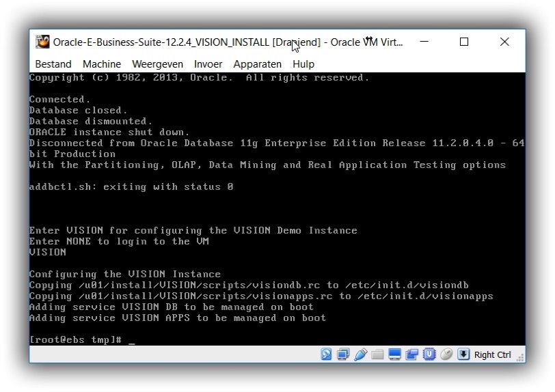Click the Copyright Oracle line at top

pos(199,78)
